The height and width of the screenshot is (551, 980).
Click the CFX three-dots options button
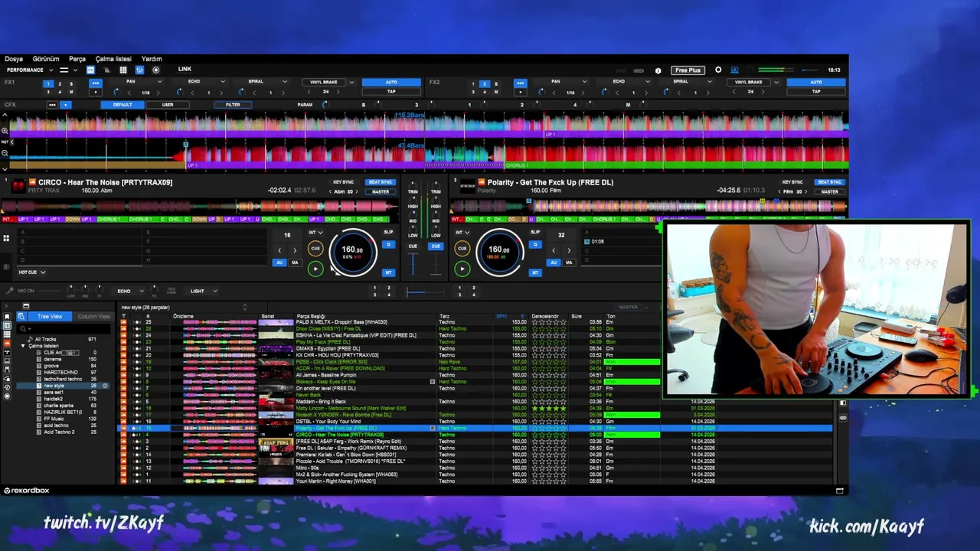pyautogui.click(x=52, y=105)
